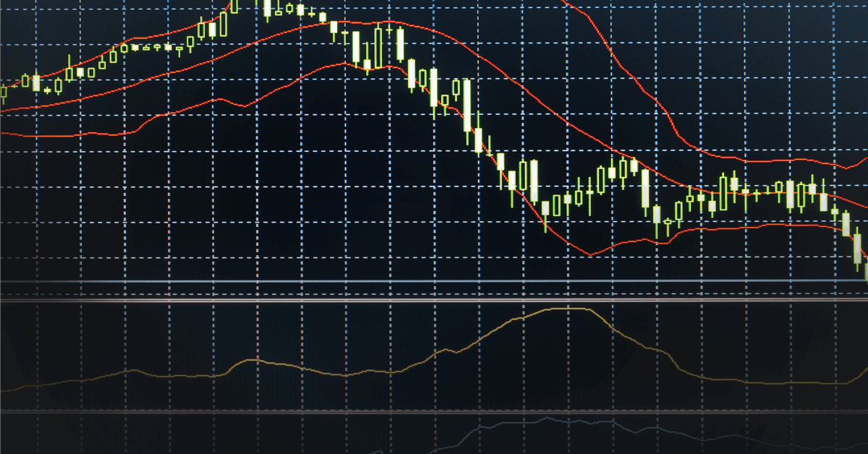Click the lowest dip of lower Bollinger band
Viewport: 868px width, 454px height.
click(x=592, y=254)
